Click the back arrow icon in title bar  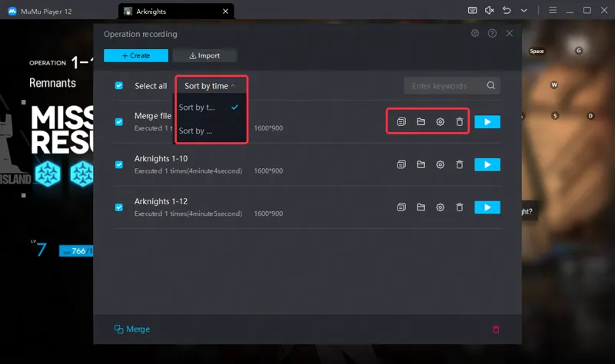pyautogui.click(x=507, y=10)
